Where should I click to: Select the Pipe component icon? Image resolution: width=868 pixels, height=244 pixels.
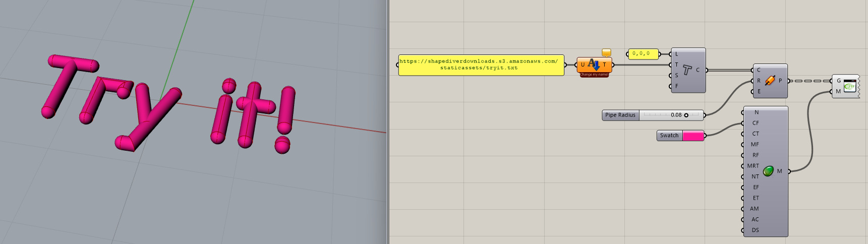coord(770,81)
